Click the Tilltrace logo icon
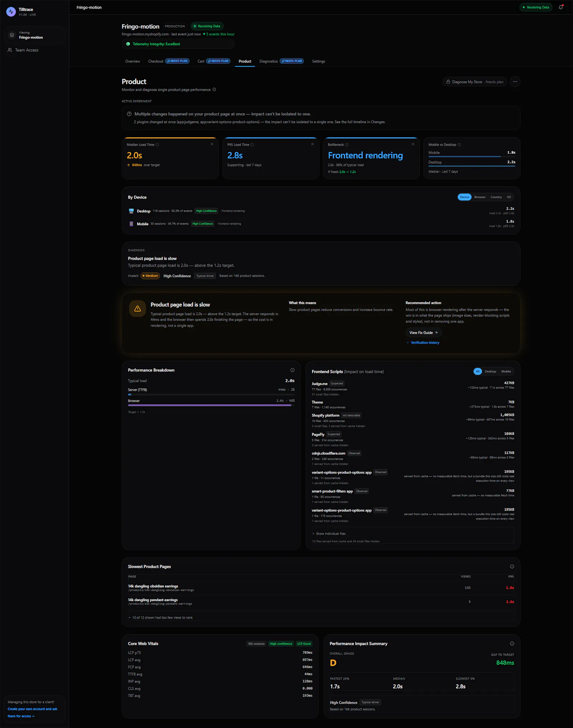The width and height of the screenshot is (573, 728). (11, 12)
